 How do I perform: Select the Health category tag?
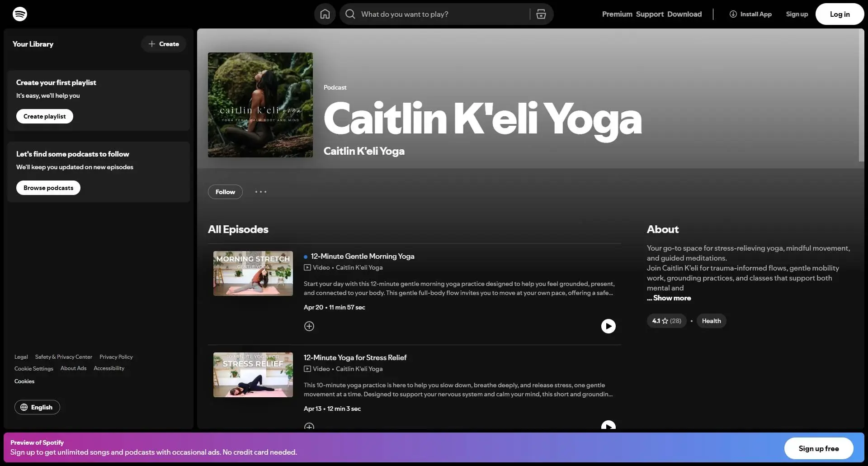(712, 321)
